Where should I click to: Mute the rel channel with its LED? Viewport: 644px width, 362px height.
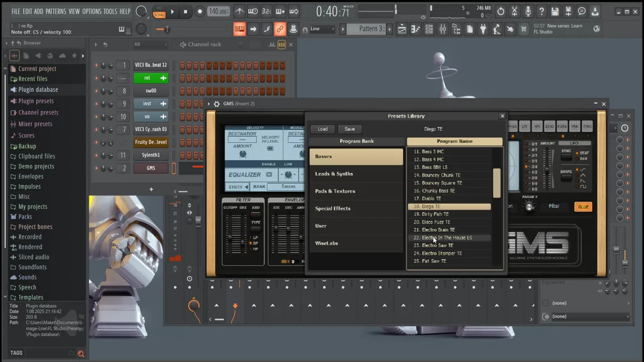click(96, 78)
